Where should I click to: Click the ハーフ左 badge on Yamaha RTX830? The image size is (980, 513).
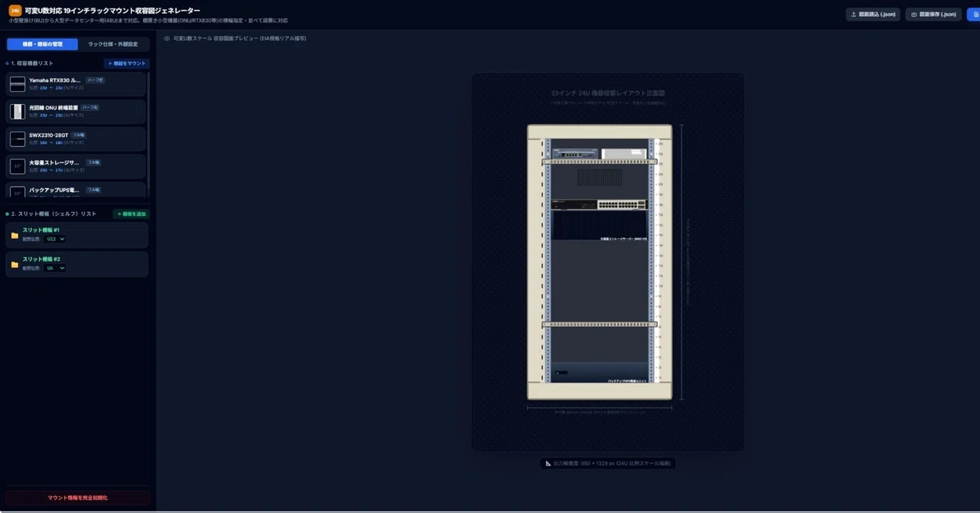(95, 80)
